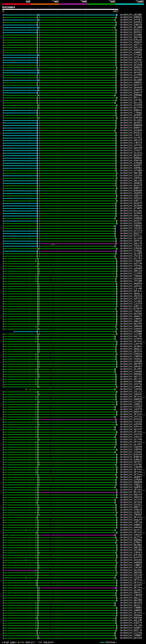The height and width of the screenshot is (644, 146).
Task: Select label UniRef100_C3LVN9
Action: [131, 289]
